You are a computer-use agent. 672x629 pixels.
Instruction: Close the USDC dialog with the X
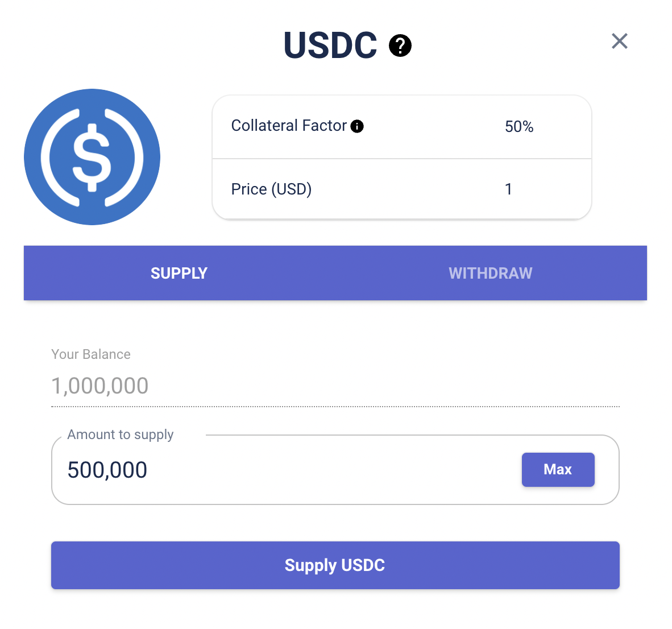point(619,41)
